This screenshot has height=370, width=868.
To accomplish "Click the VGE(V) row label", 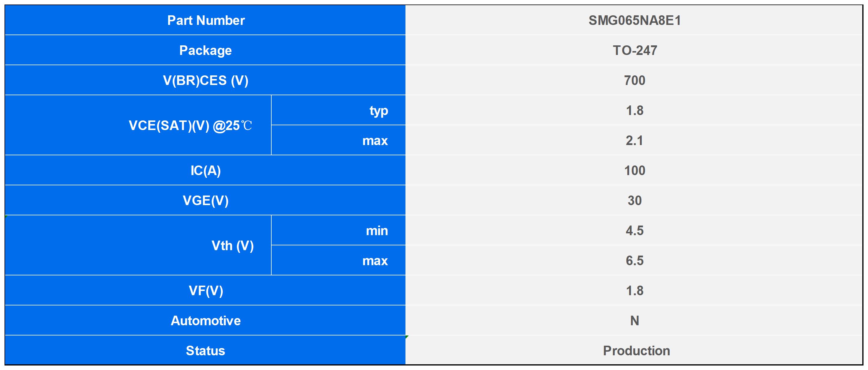I will point(205,200).
